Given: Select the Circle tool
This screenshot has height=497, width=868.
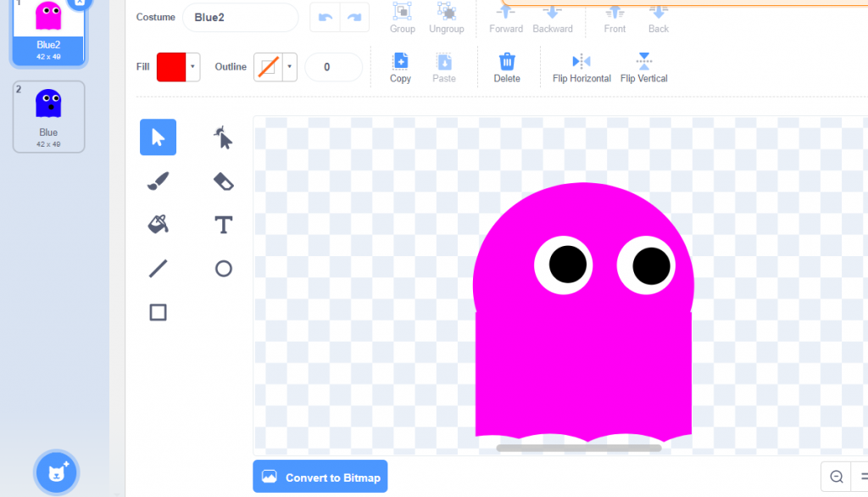Looking at the screenshot, I should pos(223,268).
